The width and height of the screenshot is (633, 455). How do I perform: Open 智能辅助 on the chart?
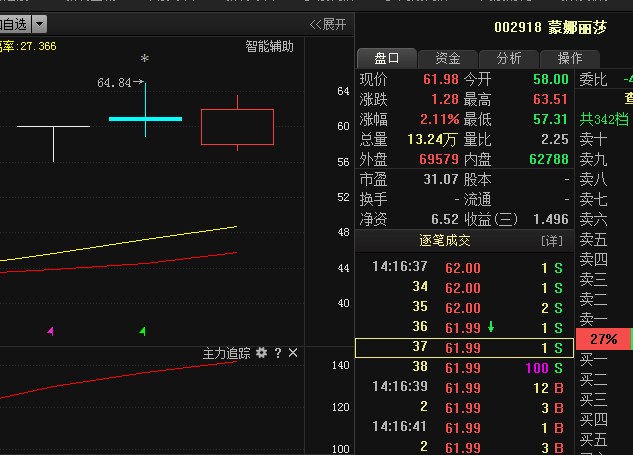click(x=269, y=47)
